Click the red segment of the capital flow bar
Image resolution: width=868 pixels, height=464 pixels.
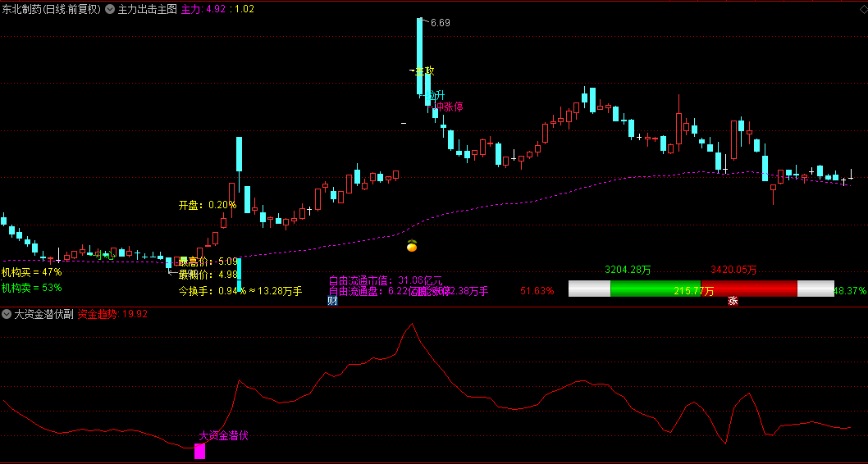tap(749, 289)
